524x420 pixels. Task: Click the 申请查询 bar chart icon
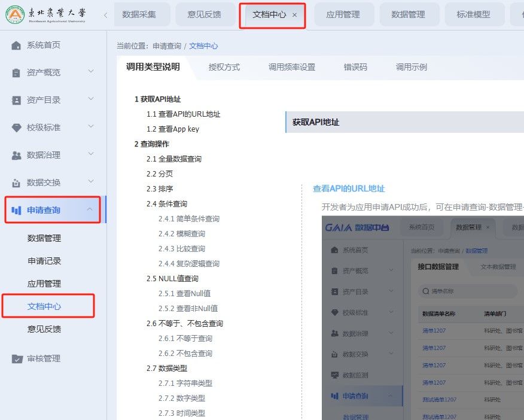16,211
